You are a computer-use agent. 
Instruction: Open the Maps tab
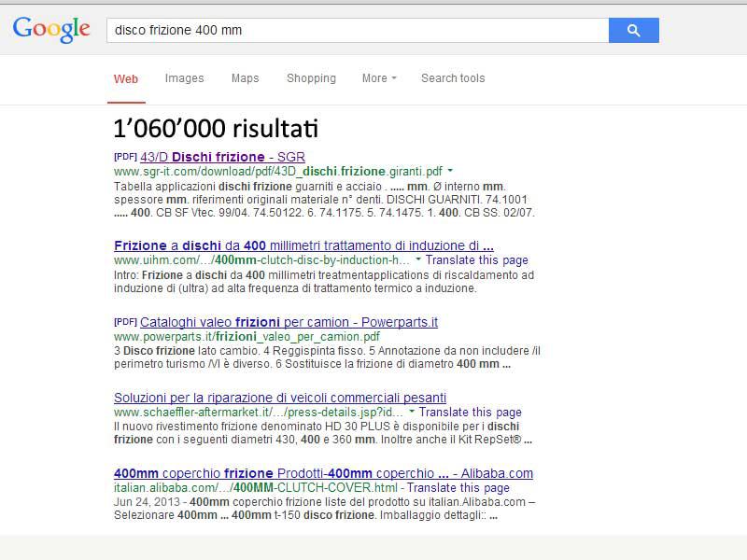click(x=245, y=78)
